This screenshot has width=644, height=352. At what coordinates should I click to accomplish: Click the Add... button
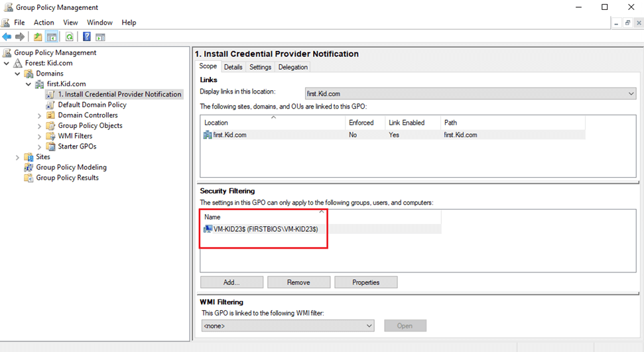(x=231, y=282)
